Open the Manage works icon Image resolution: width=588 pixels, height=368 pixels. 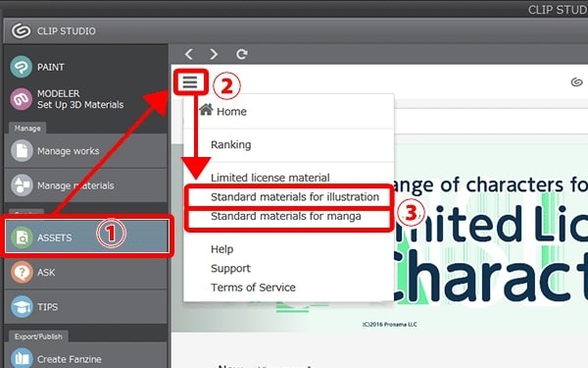point(22,150)
